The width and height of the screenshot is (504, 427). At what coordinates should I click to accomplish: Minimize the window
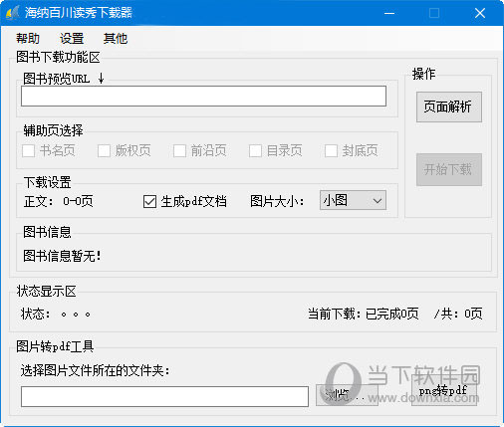point(389,13)
